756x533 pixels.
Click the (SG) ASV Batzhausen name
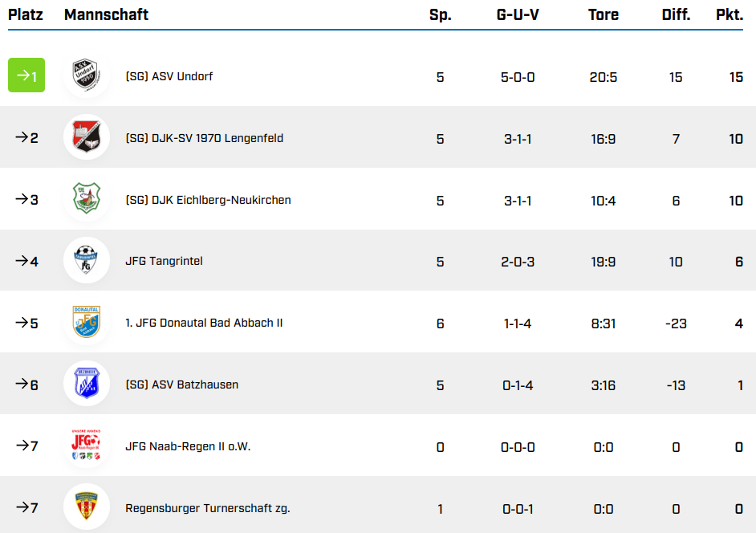[182, 384]
